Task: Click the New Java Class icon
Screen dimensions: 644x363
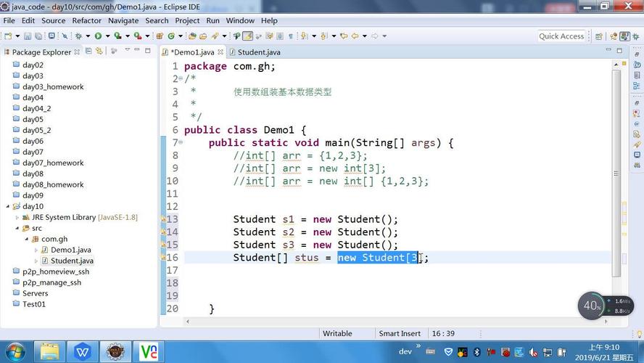Action: coord(171,36)
